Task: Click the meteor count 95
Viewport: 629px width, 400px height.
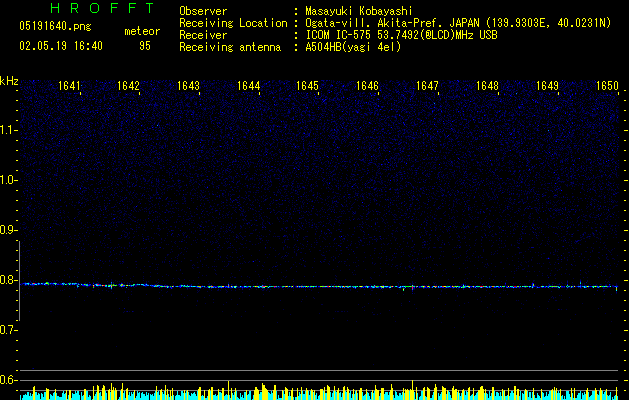Action: (145, 46)
